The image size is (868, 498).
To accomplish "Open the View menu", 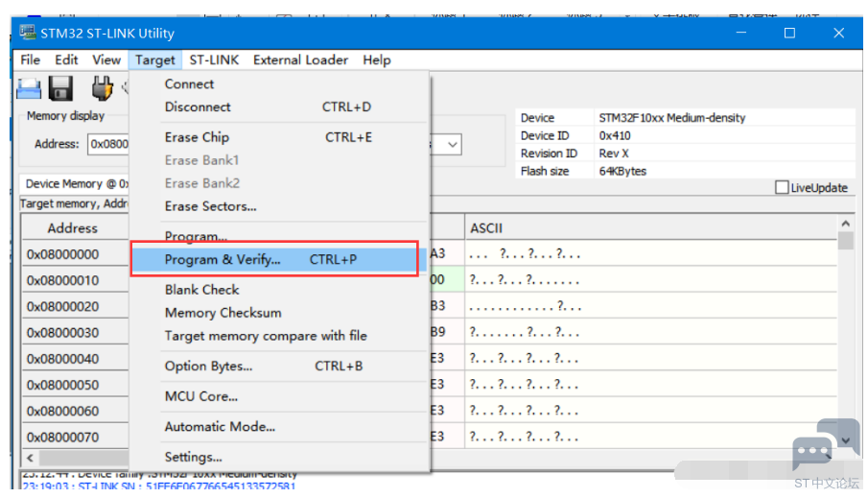I will 106,59.
